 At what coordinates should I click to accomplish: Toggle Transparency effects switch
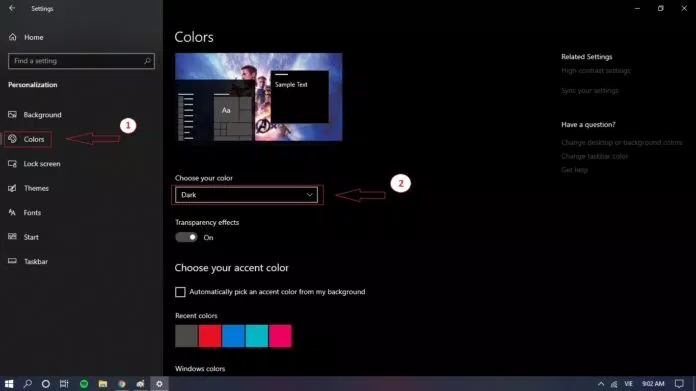click(186, 237)
